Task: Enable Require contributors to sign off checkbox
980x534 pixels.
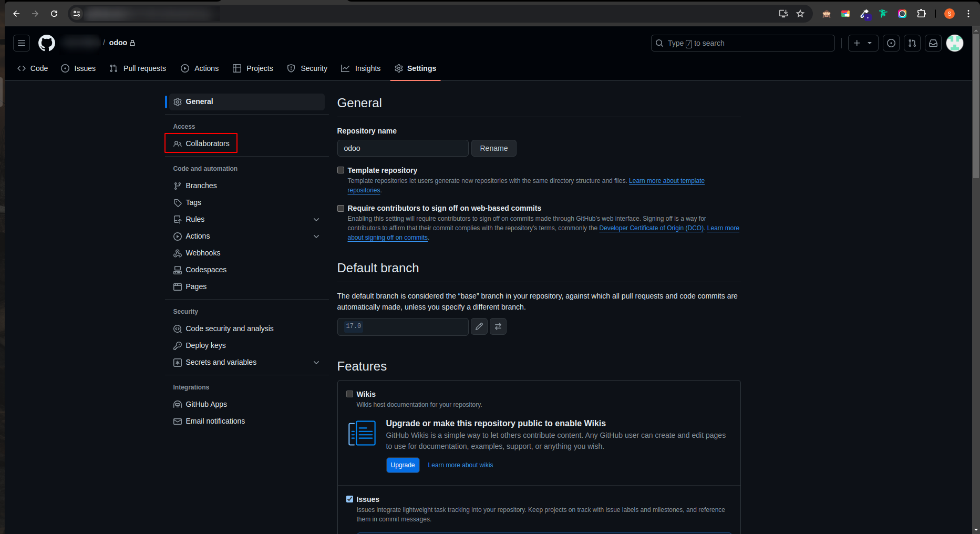Action: point(341,208)
